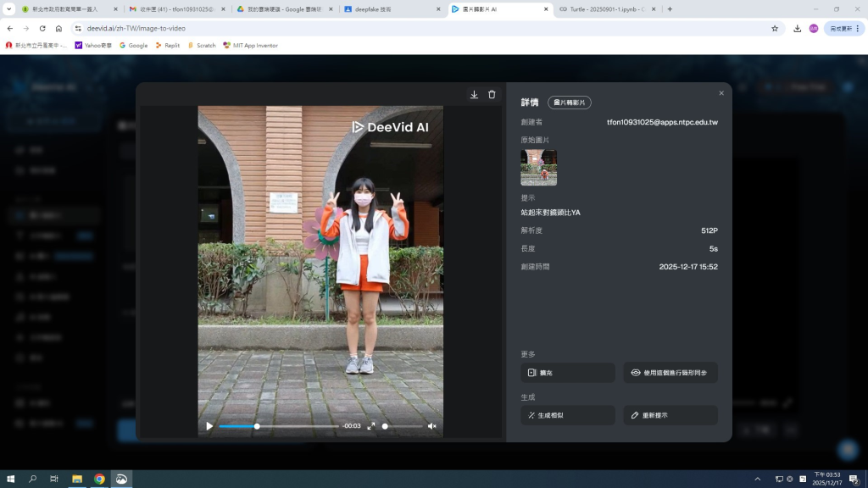This screenshot has height=488, width=868.
Task: Download the generated video
Action: click(475, 95)
